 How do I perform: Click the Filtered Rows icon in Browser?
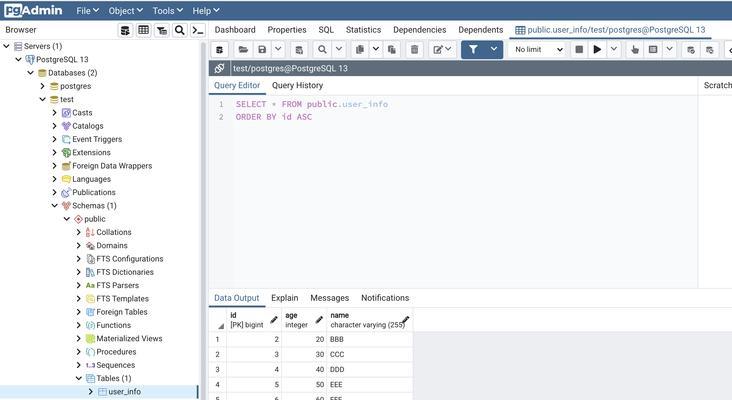(162, 30)
